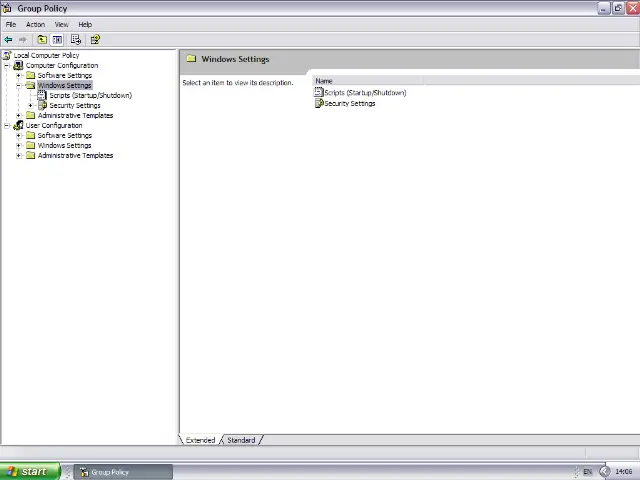Select Local Computer Policy in tree

point(47,55)
